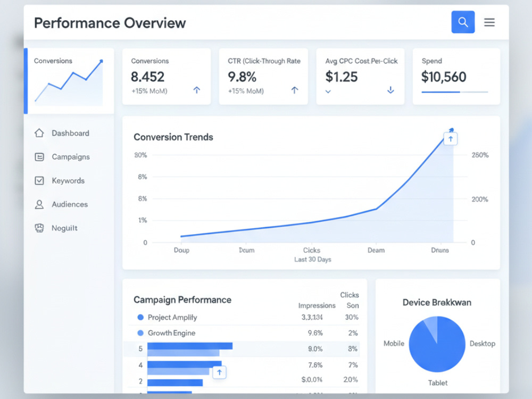The width and height of the screenshot is (532, 399).
Task: Select the Project Amplify row
Action: point(244,317)
